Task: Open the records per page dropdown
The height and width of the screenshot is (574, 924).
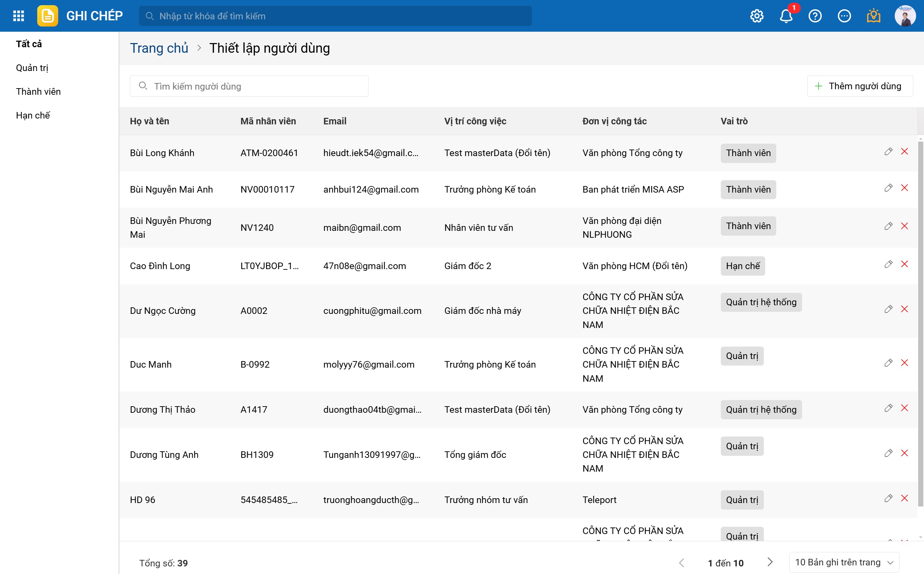Action: tap(844, 562)
